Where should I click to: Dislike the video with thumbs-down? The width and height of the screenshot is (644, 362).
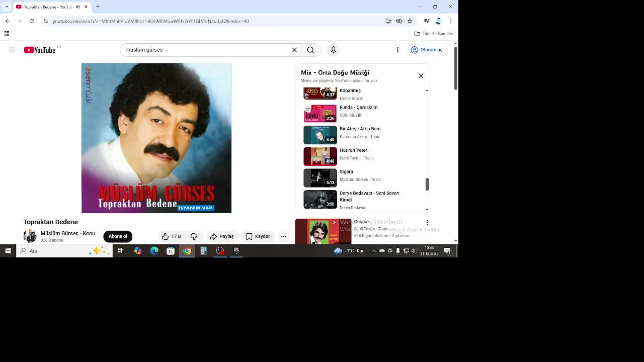[194, 236]
